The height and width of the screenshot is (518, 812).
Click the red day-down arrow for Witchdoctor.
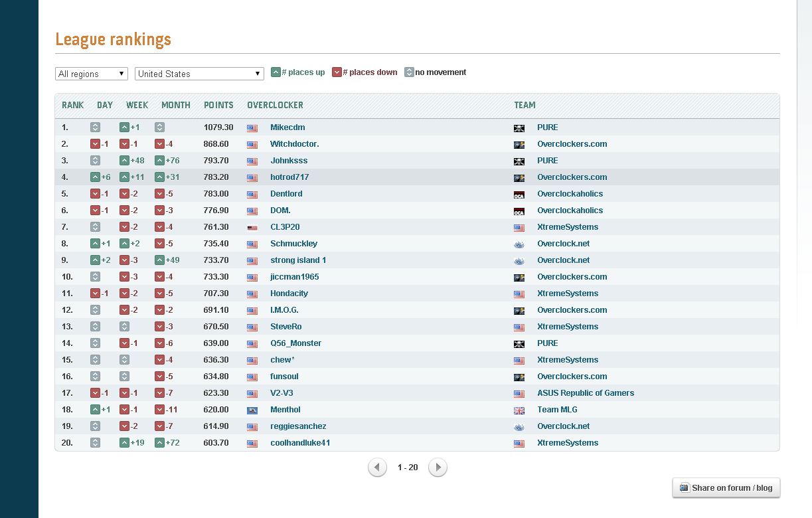click(95, 144)
